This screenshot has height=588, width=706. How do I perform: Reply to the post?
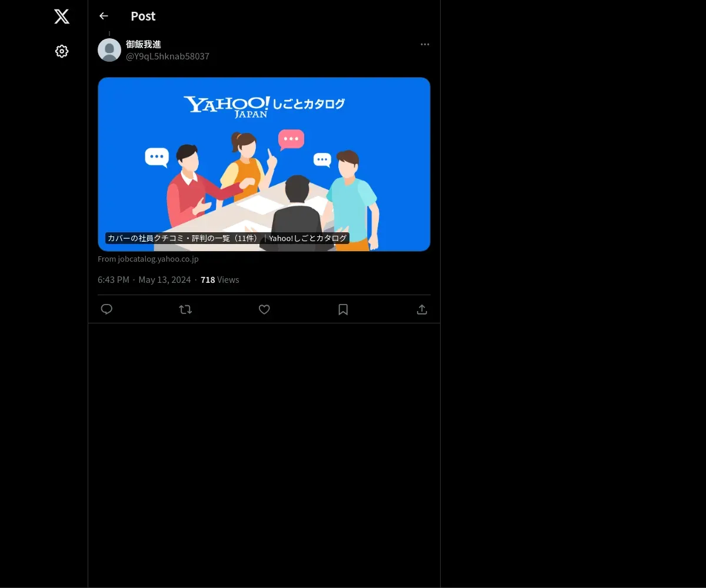click(106, 309)
